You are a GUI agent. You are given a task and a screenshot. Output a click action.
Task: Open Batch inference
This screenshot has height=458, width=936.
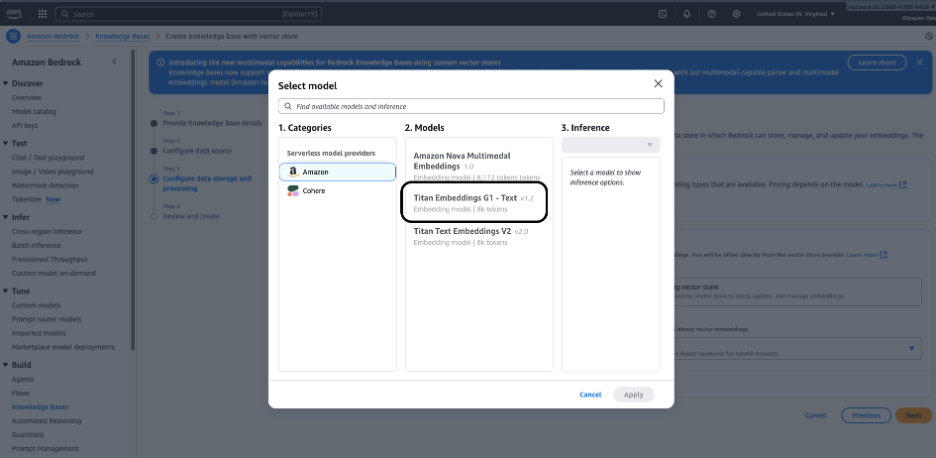coord(36,245)
